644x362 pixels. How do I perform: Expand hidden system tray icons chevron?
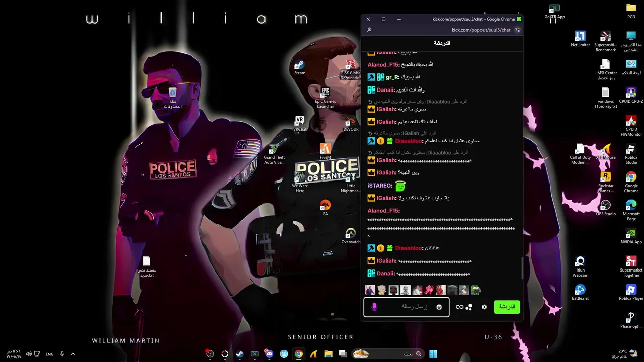pyautogui.click(x=73, y=354)
